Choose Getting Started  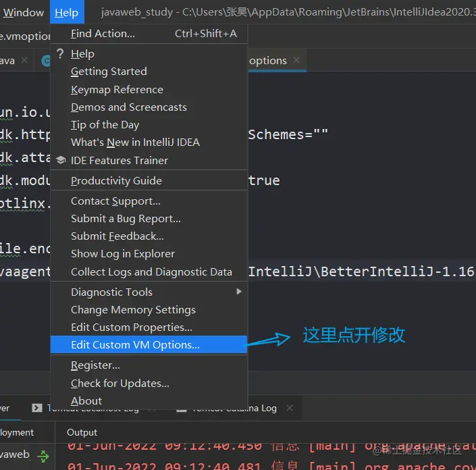tap(149, 72)
